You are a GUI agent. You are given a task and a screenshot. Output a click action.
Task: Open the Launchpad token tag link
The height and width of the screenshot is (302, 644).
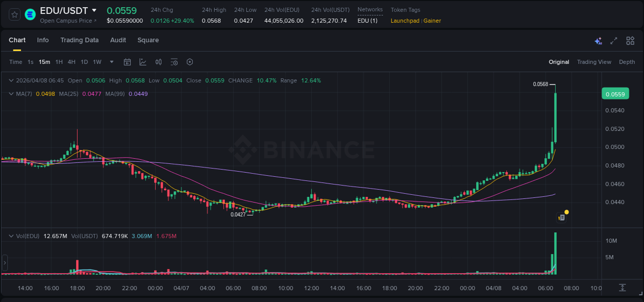tap(405, 21)
